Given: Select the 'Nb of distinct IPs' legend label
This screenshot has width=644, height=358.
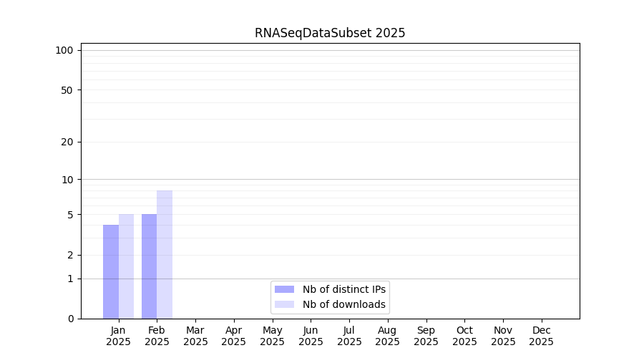Looking at the screenshot, I should click(x=343, y=289).
